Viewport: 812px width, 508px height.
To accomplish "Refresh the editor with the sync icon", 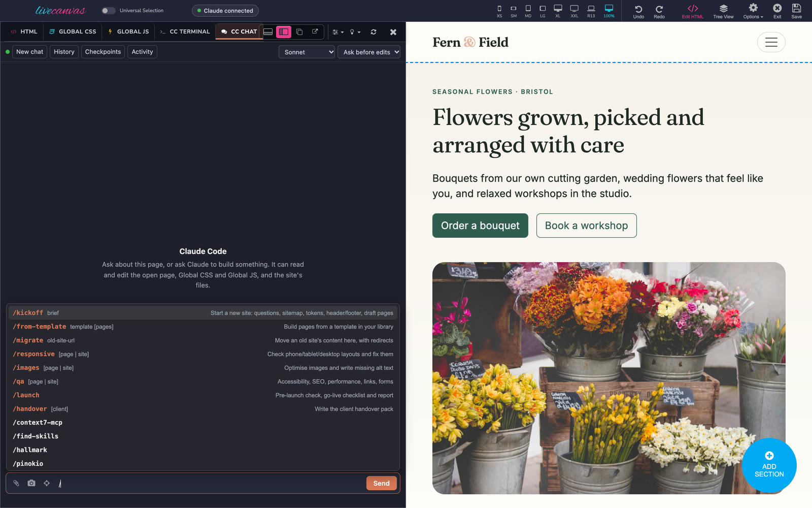I will point(374,31).
